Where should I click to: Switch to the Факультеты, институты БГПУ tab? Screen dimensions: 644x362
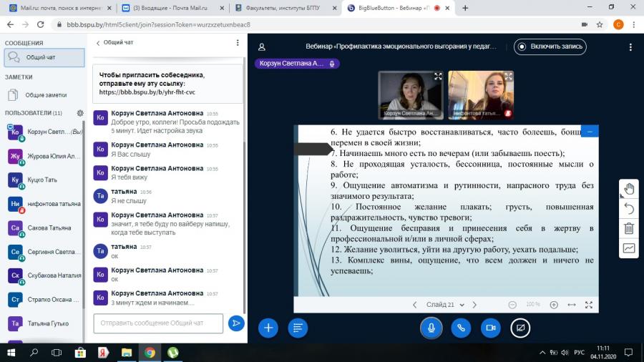284,8
